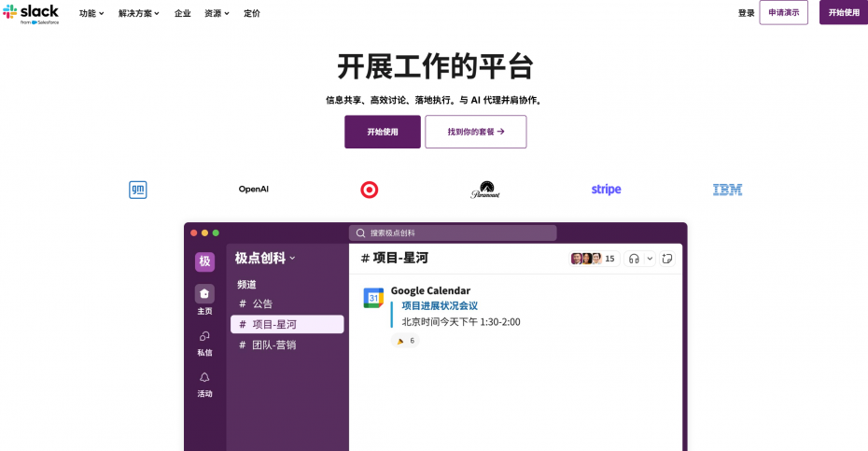Click the 频道 section heading
This screenshot has width=868, height=451.
pyautogui.click(x=247, y=285)
